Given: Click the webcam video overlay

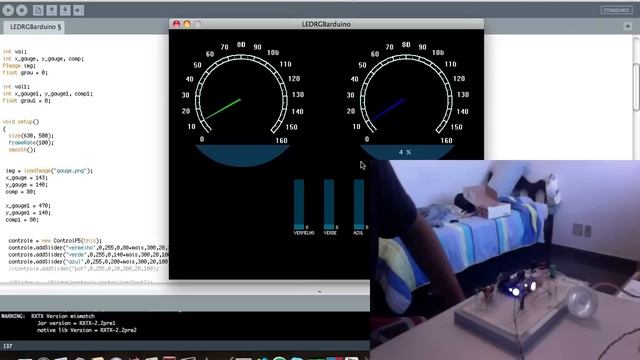Looking at the screenshot, I should point(505,260).
